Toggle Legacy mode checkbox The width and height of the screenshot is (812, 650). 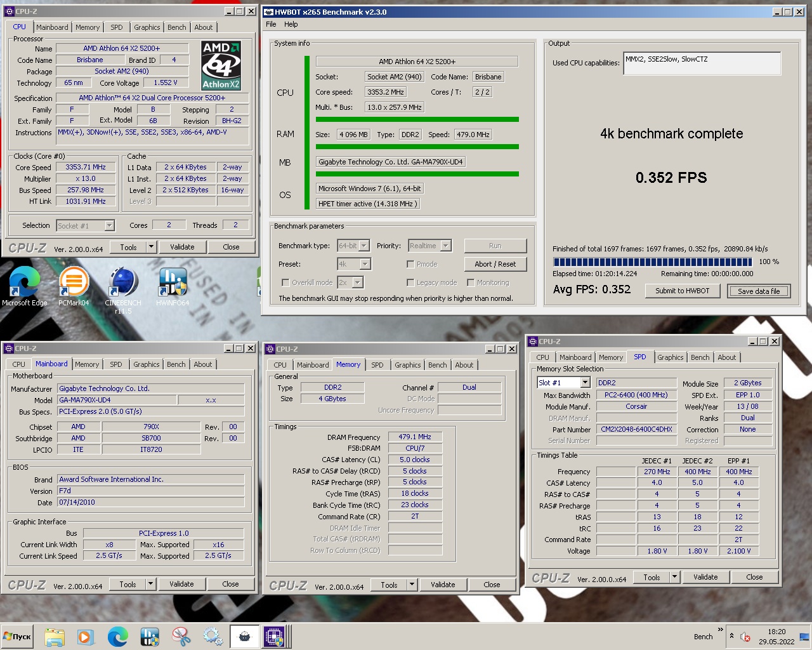[x=410, y=282]
